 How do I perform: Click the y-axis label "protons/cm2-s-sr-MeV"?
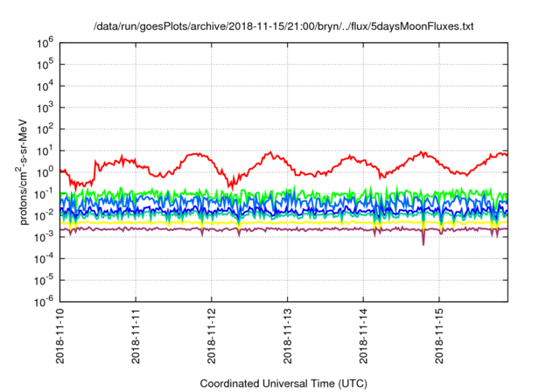(x=22, y=171)
